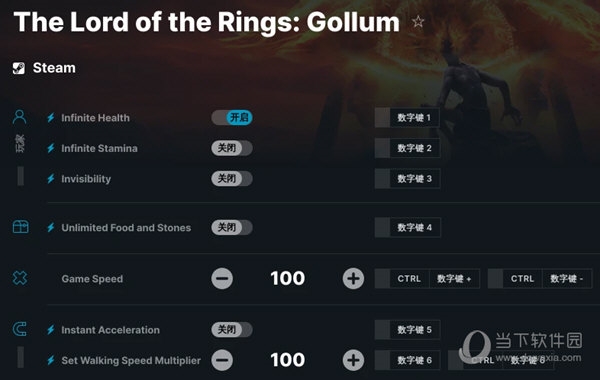This screenshot has width=600, height=380.
Task: Enable the Infinite Stamina toggle
Action: click(232, 148)
